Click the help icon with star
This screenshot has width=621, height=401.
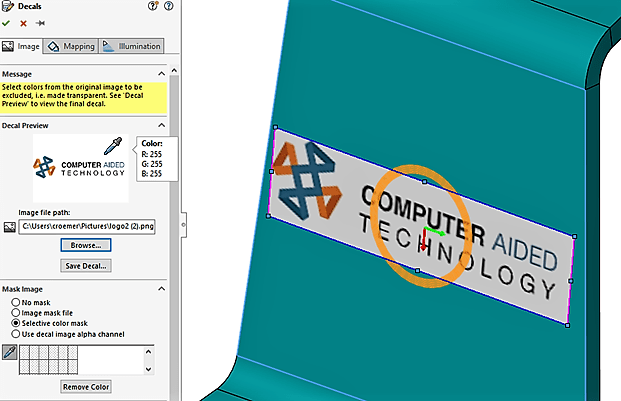152,6
